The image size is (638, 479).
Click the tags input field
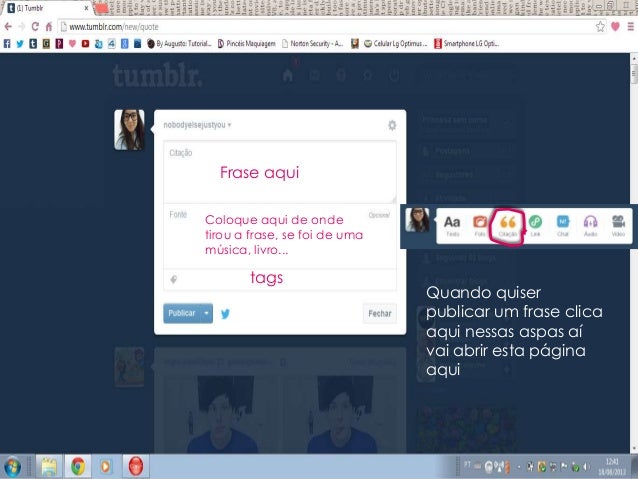click(x=280, y=279)
